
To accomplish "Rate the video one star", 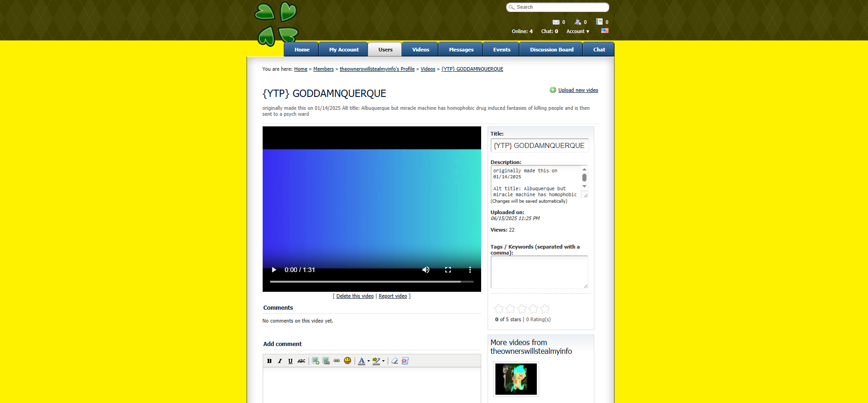I will point(499,309).
